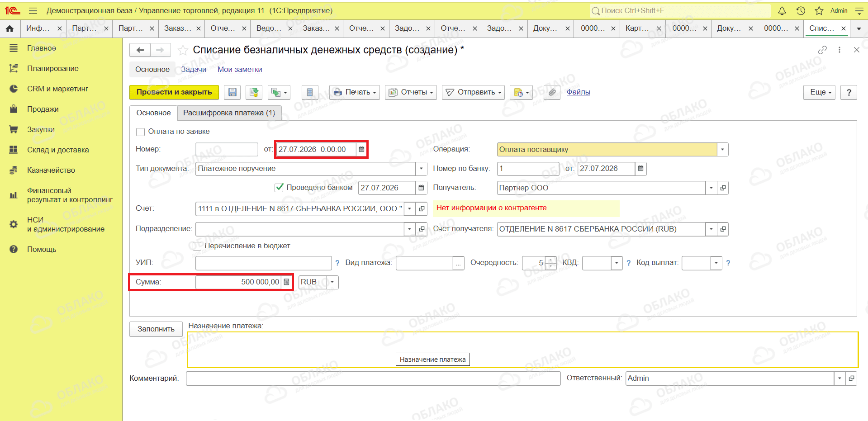Open the create-based-on icon dropdown
868x421 pixels.
pyautogui.click(x=279, y=92)
